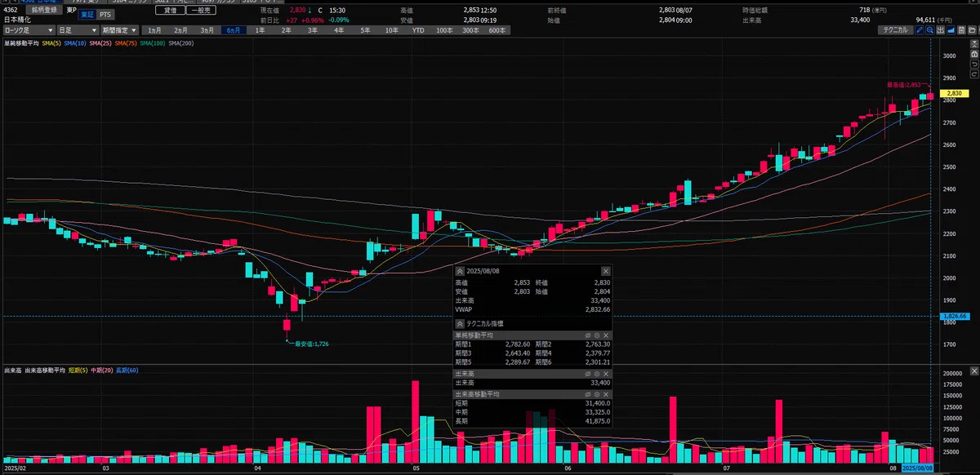Screen dimensions: 980x475
Task: Select the 6ヵ月 period
Action: (x=233, y=30)
